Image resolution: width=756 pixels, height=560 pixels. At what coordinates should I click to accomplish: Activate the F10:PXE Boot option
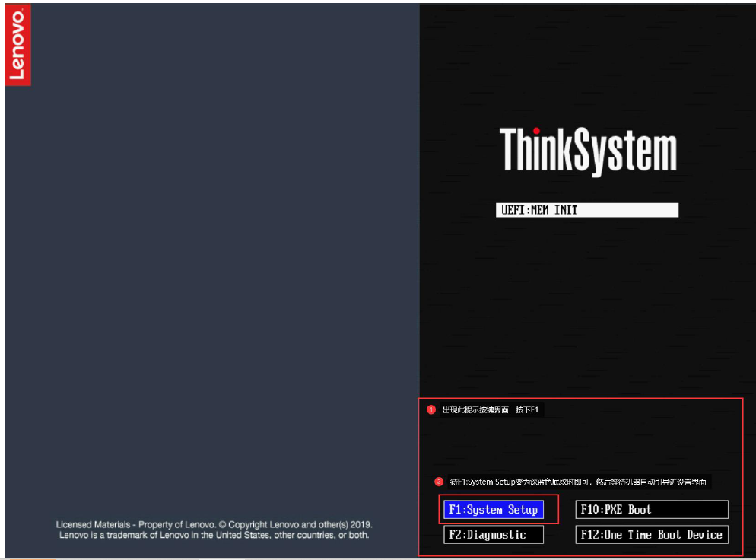651,509
